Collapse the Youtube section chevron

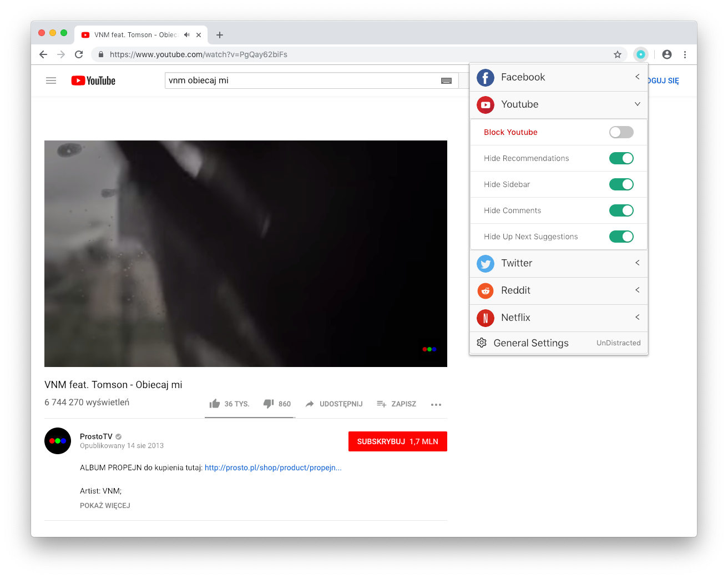pos(638,104)
